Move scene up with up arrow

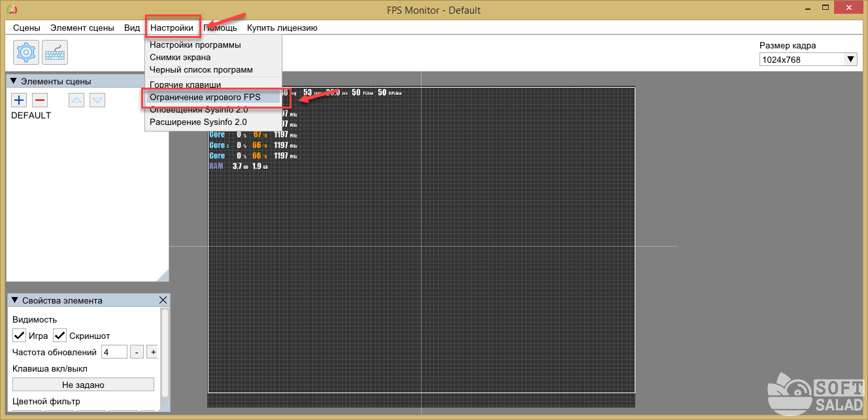pos(76,100)
